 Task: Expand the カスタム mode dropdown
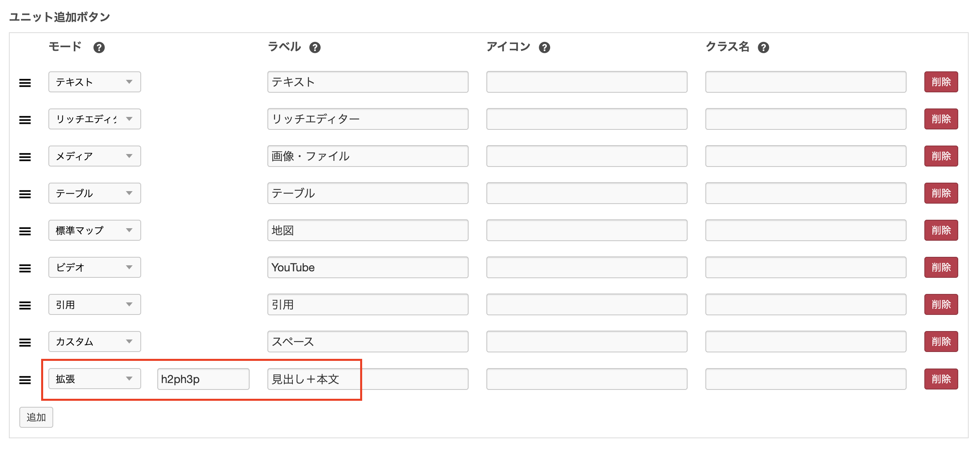pos(94,342)
